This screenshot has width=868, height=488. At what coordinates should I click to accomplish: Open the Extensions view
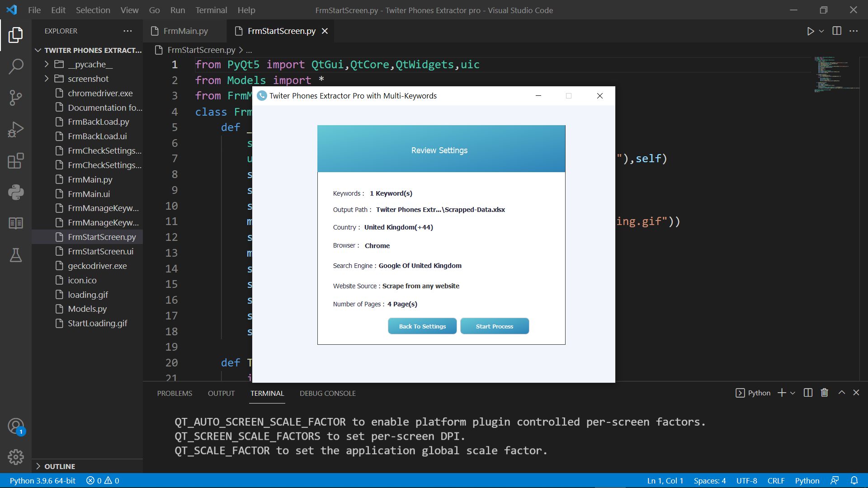15,161
